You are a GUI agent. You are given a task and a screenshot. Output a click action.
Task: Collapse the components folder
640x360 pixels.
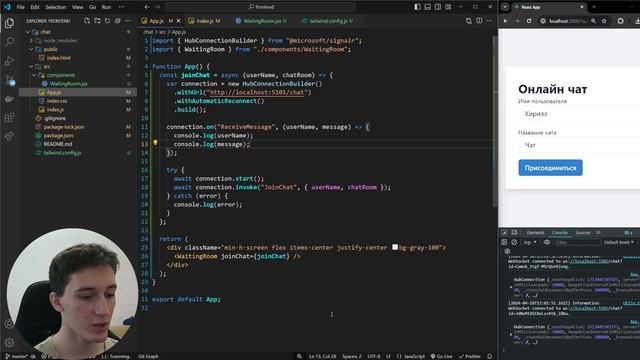[x=35, y=75]
